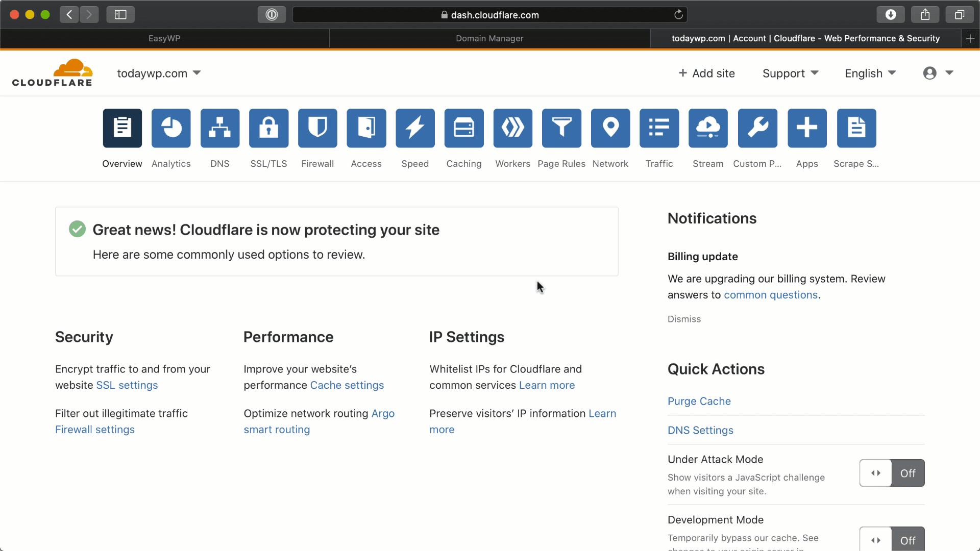Open the SSL/TLS padlock icon
980x551 pixels.
268,128
